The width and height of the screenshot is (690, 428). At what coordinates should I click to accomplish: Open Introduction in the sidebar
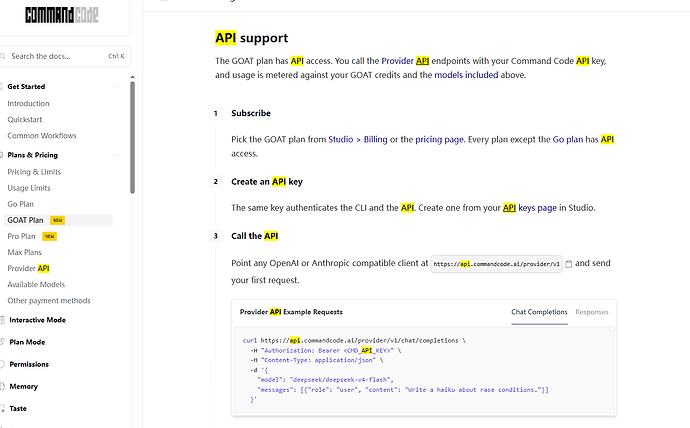(28, 103)
